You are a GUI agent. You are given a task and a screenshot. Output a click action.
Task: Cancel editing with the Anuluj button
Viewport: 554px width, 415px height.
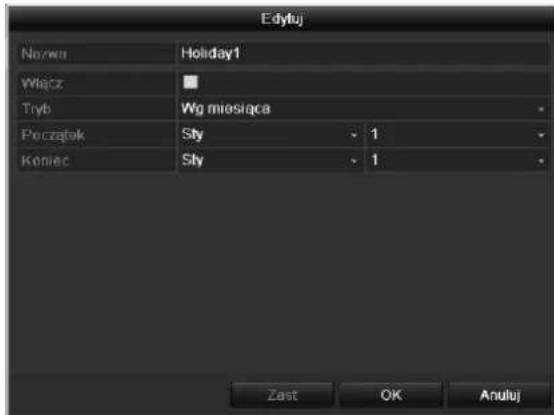(500, 395)
